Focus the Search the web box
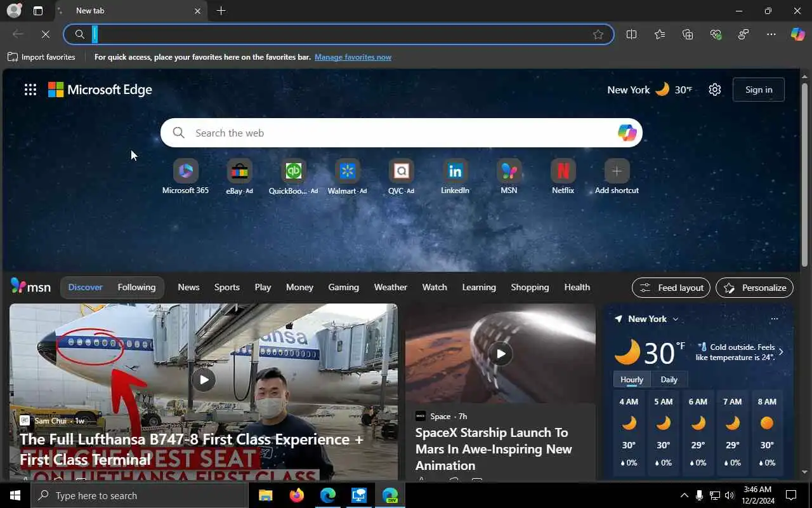The width and height of the screenshot is (812, 508). click(401, 133)
